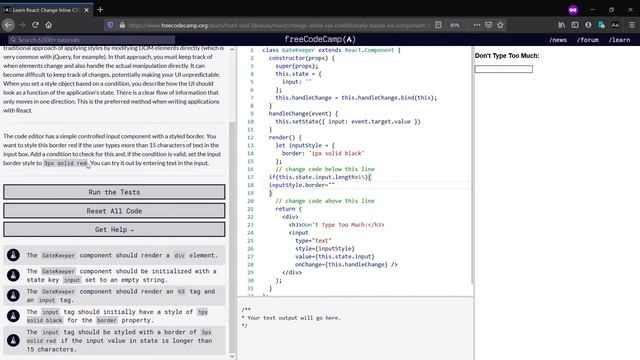Image resolution: width=640 pixels, height=360 pixels.
Task: Click test icon for empty string state requirement
Action: [x=13, y=275]
